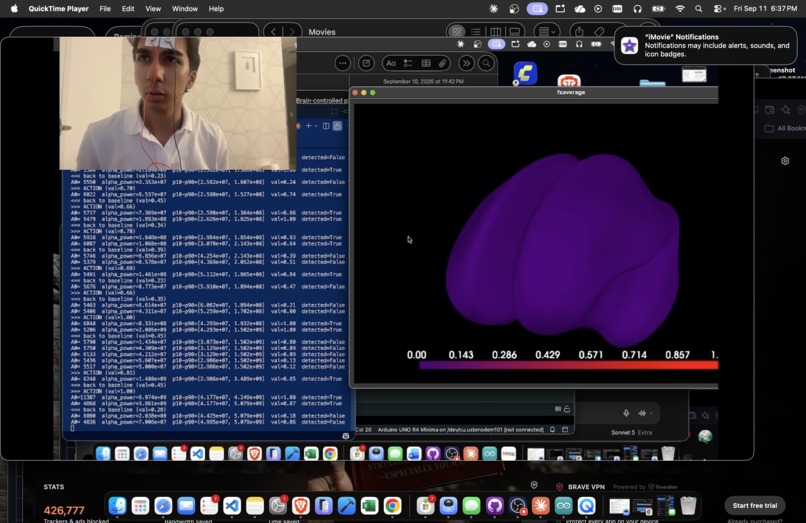Open the Window menu
Screen dimensions: 806x523
(185, 8)
